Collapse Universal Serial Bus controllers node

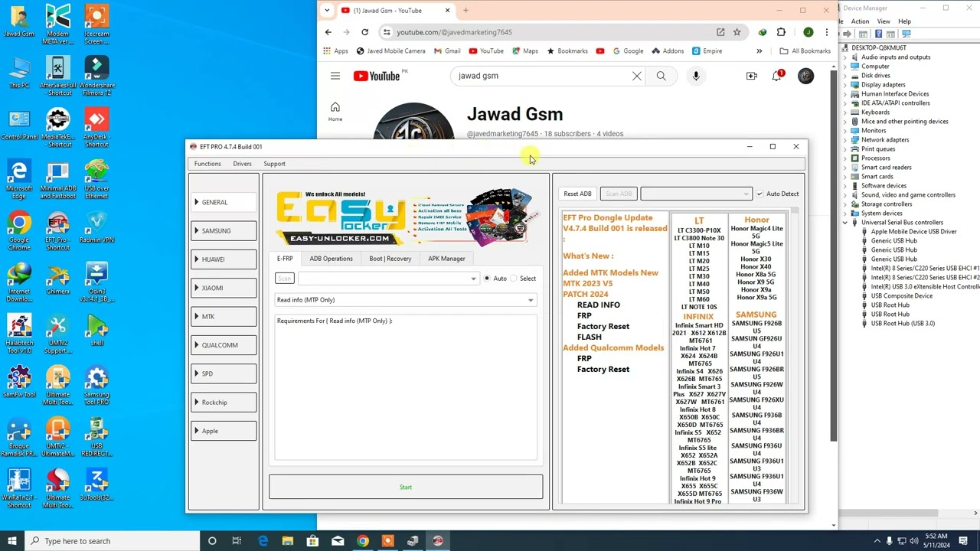point(845,223)
